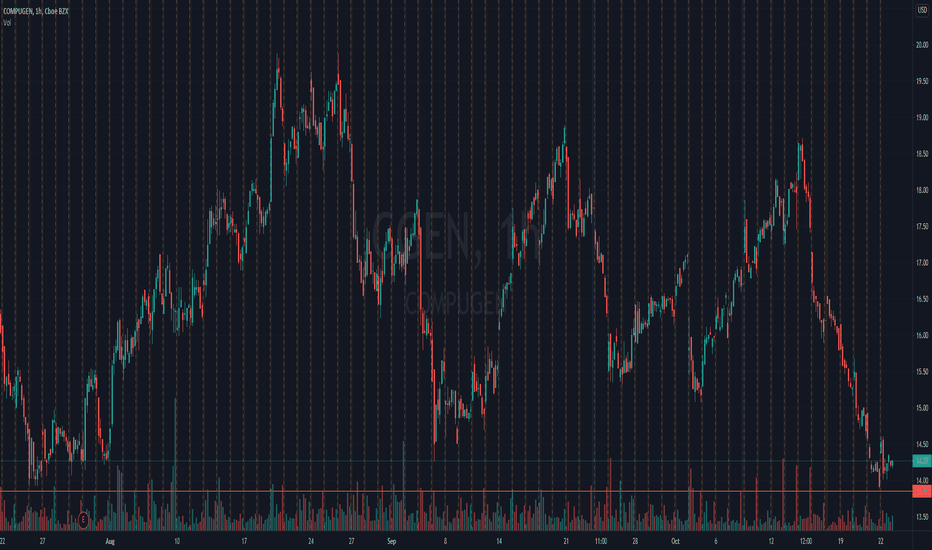Click the Sep label on time axis
932x550 pixels.
(x=391, y=542)
